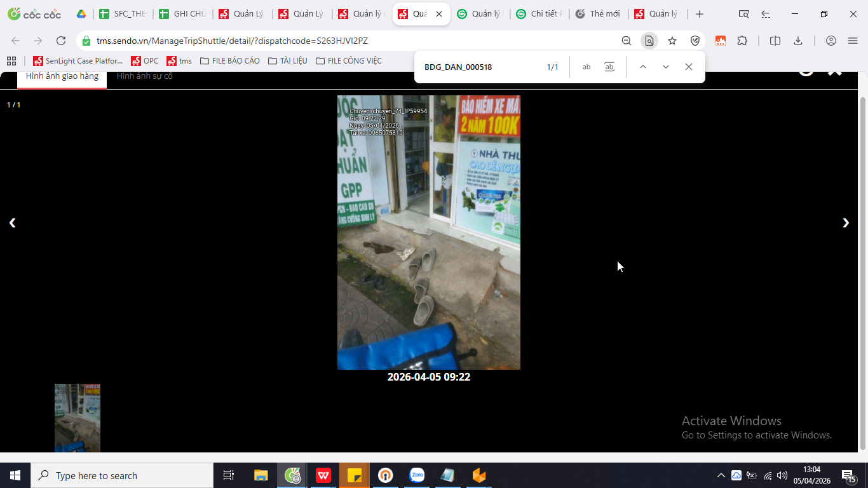The height and width of the screenshot is (488, 868).
Task: Open the Sticky Notes taskbar app
Action: [x=355, y=475]
